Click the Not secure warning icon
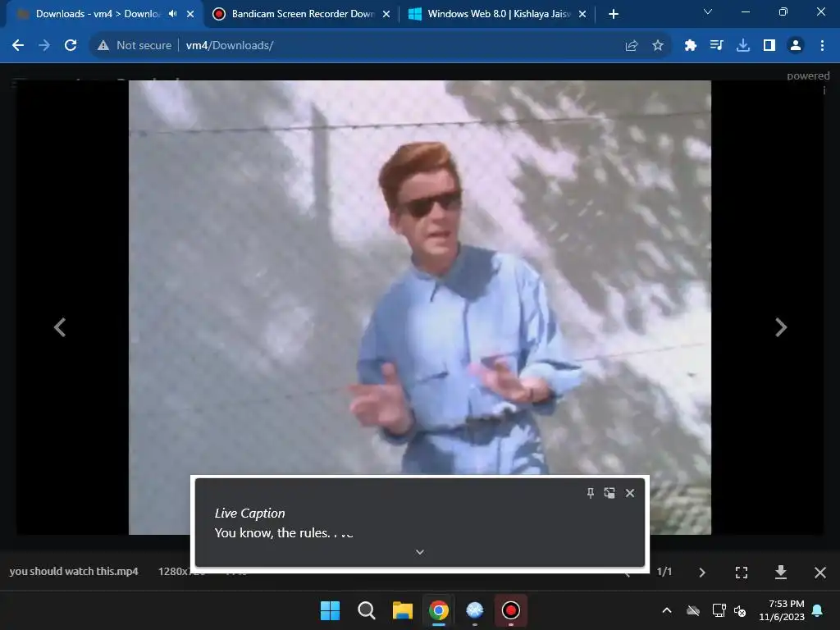 103,46
